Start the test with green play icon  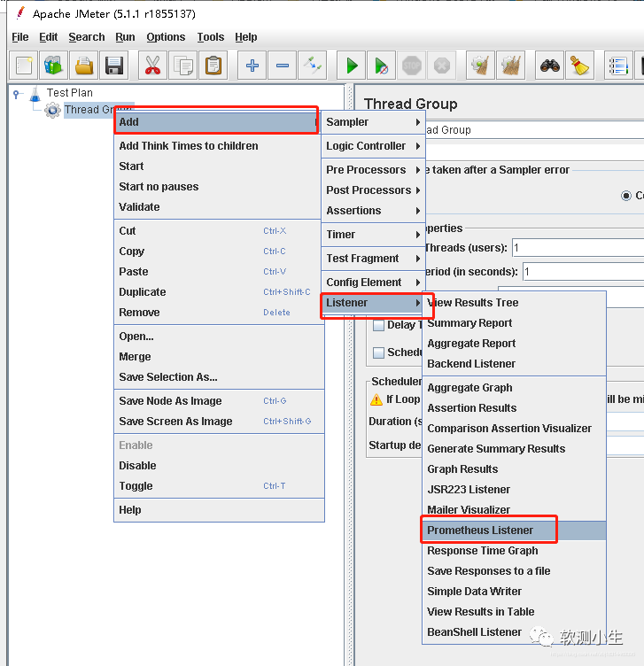352,66
